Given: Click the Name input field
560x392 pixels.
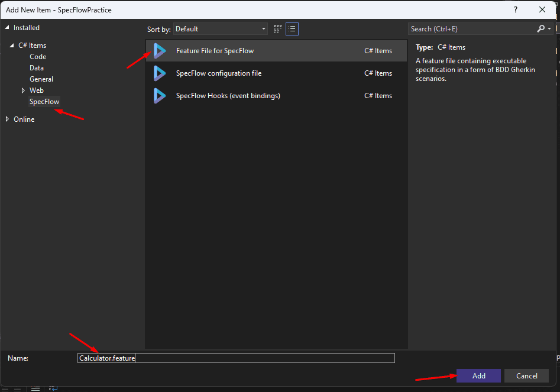Looking at the screenshot, I should click(x=236, y=358).
